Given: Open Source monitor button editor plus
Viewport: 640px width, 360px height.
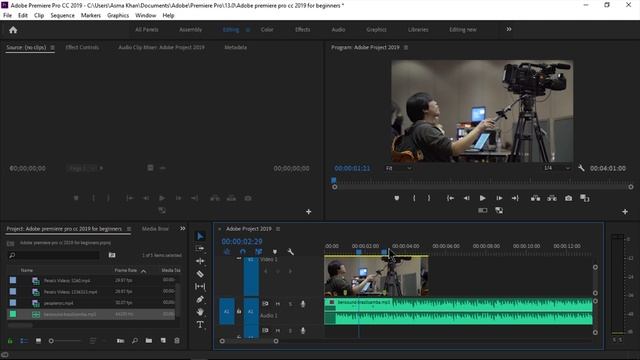Looking at the screenshot, I should pyautogui.click(x=309, y=211).
